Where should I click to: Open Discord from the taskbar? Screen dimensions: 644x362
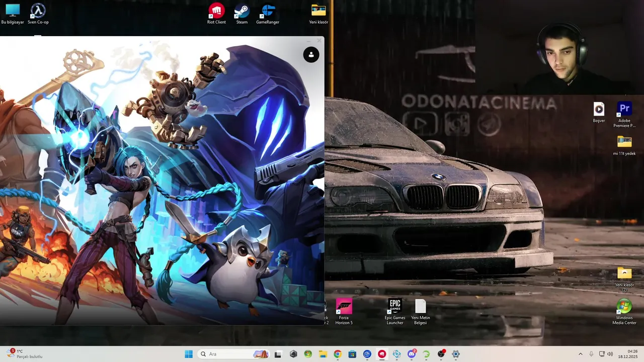(x=412, y=354)
